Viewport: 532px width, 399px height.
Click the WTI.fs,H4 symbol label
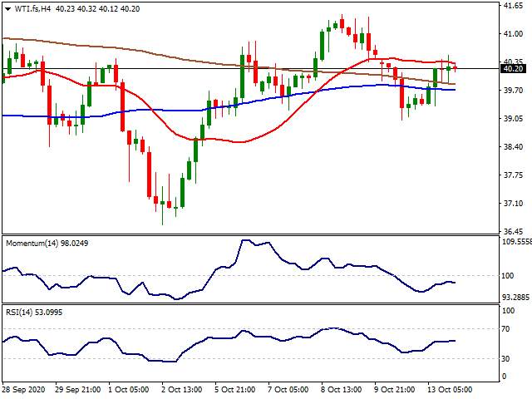click(32, 9)
